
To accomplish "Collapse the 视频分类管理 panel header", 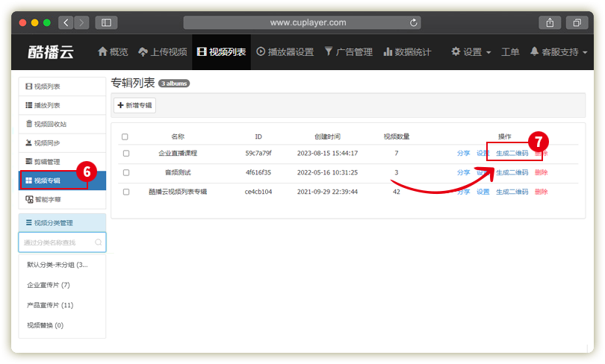I will point(62,222).
